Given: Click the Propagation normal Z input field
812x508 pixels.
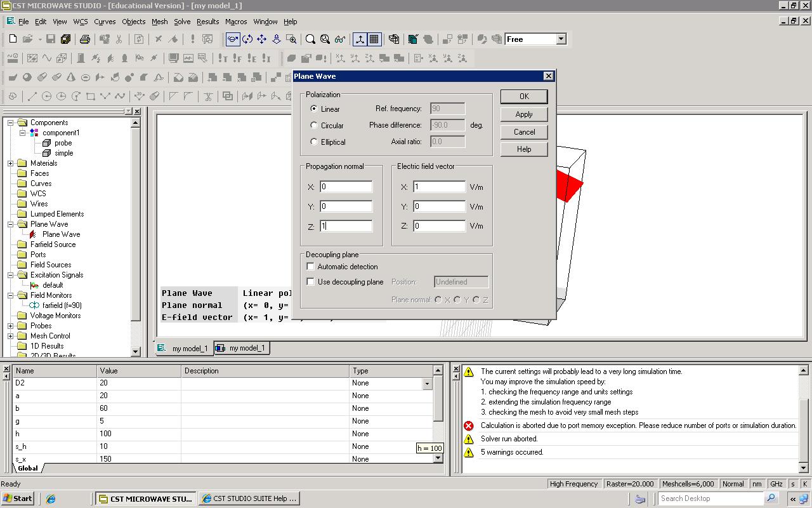Looking at the screenshot, I should point(346,226).
